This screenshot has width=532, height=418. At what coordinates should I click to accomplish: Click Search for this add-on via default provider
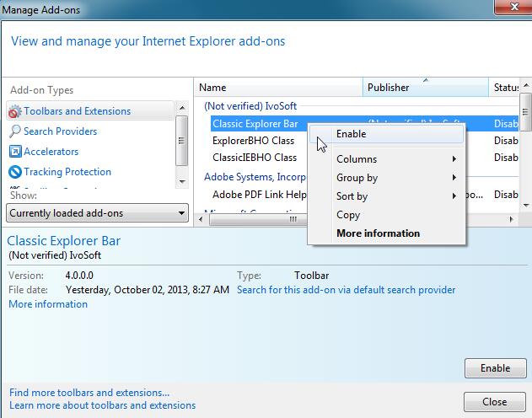[346, 290]
